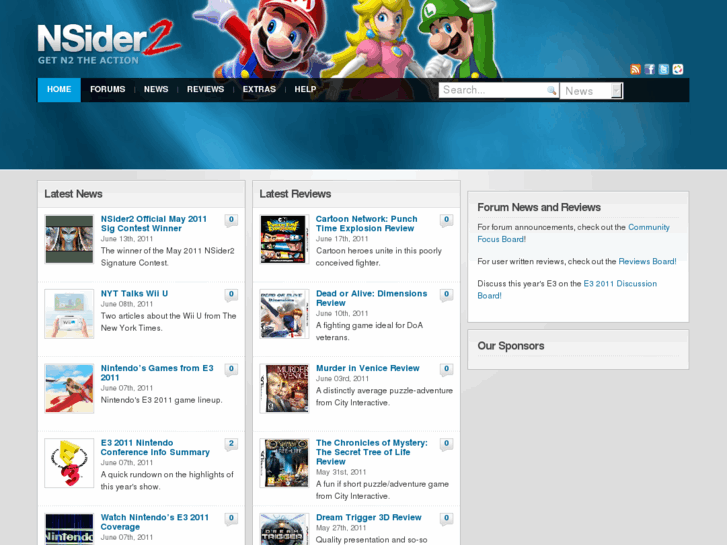Click the 'Latest News' section heading
This screenshot has width=727, height=545.
coord(73,194)
